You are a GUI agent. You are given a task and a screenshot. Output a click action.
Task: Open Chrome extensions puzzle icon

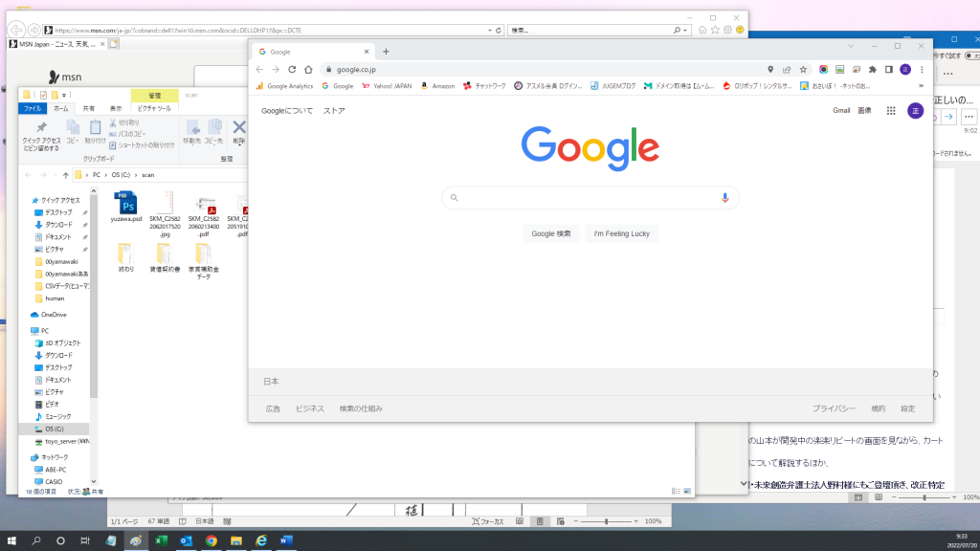coord(873,69)
